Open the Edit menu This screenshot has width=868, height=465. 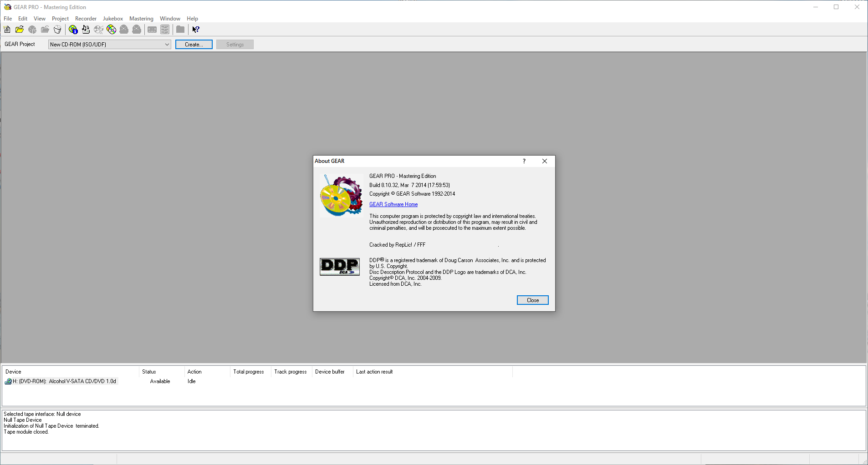tap(23, 19)
